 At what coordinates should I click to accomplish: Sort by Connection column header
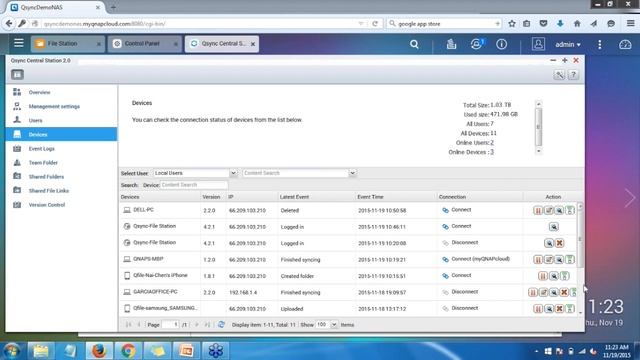pos(479,197)
